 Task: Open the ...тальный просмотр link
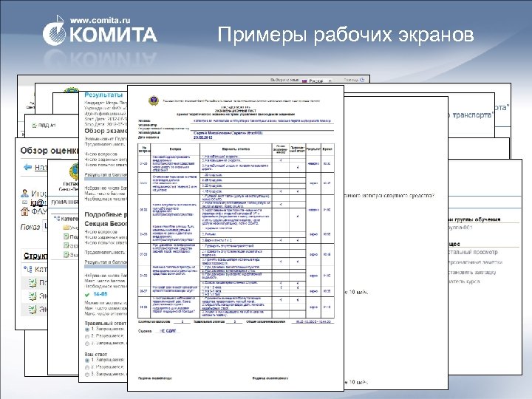(473, 252)
